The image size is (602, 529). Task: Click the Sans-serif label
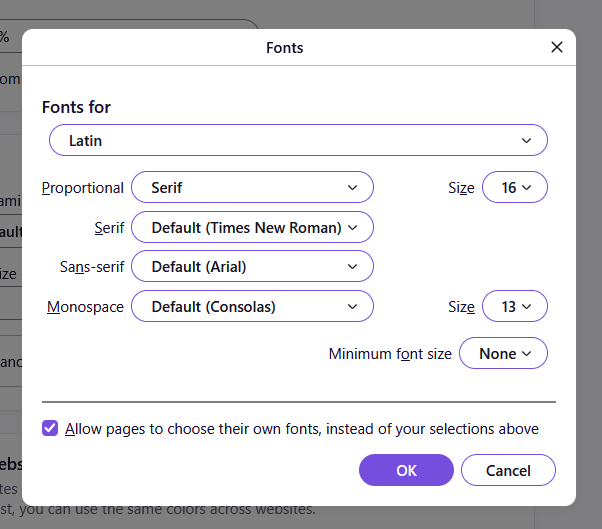point(92,267)
